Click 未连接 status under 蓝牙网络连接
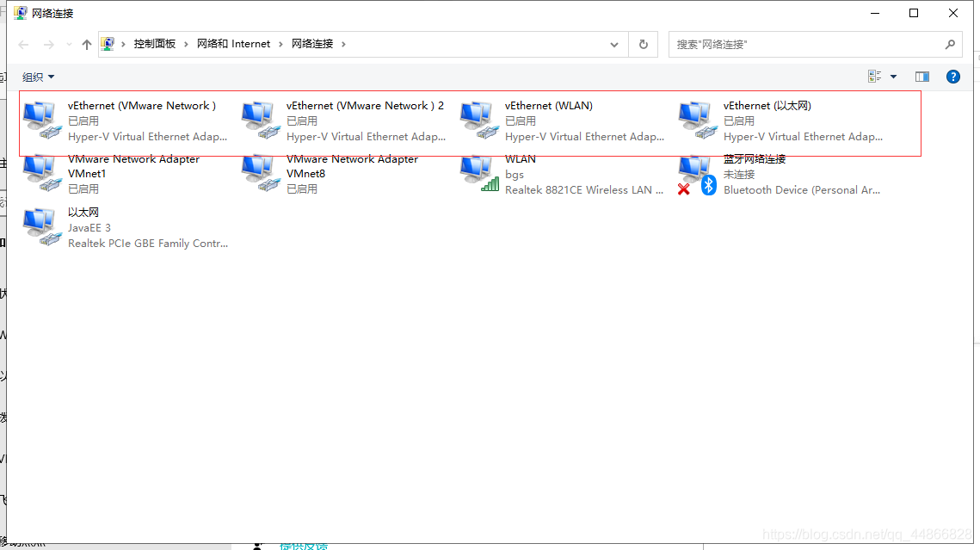The width and height of the screenshot is (980, 550). 739,175
